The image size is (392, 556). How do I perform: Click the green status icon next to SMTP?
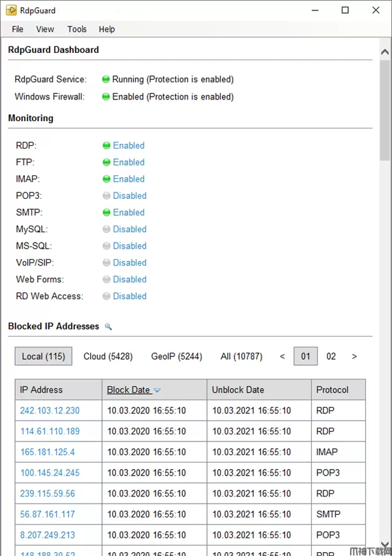(106, 213)
